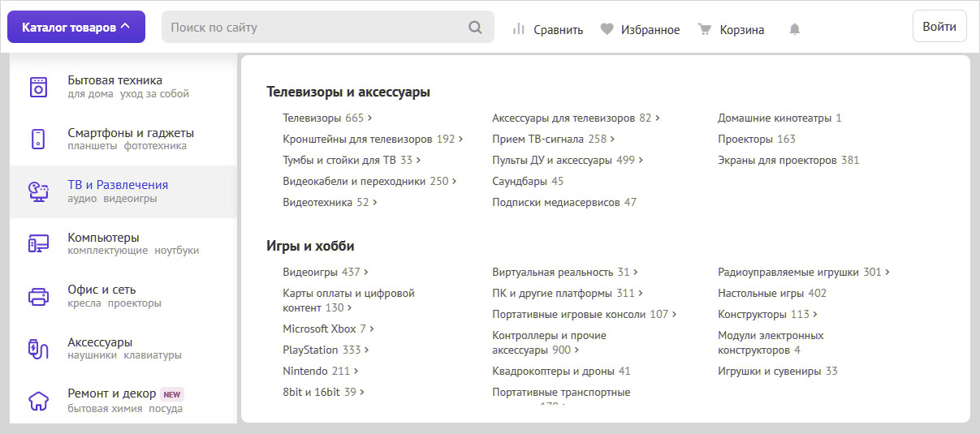The width and height of the screenshot is (980, 434).
Task: Open Экраны для проекторов 381
Action: tap(788, 160)
